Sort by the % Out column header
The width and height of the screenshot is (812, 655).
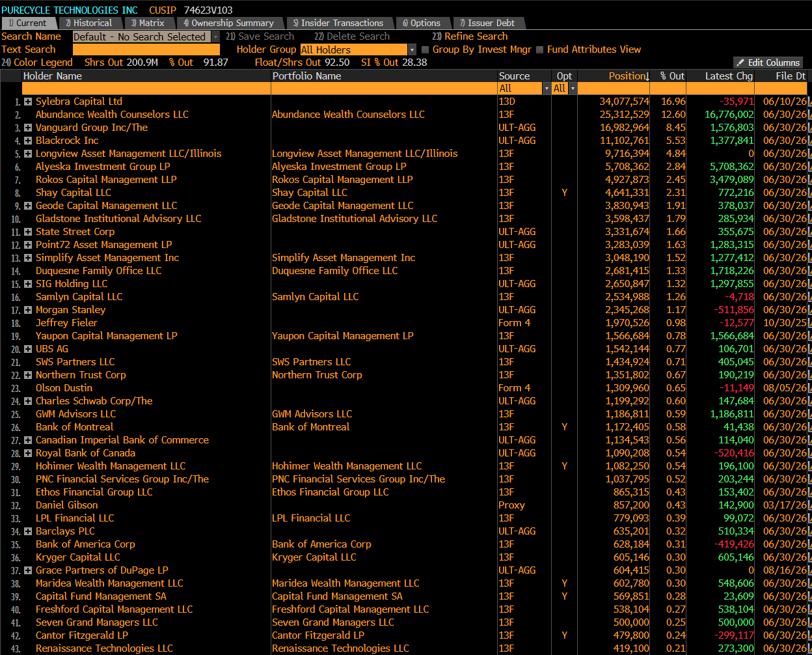click(672, 76)
